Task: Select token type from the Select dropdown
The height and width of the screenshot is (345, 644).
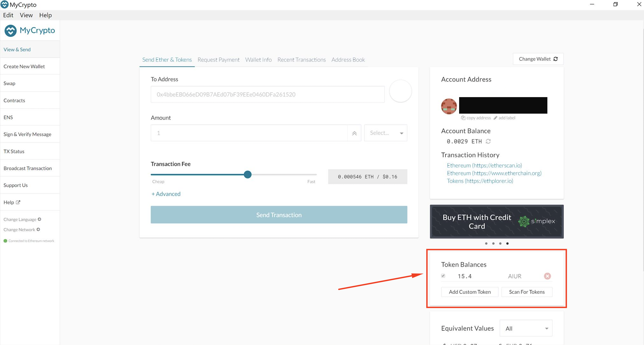Action: (385, 133)
